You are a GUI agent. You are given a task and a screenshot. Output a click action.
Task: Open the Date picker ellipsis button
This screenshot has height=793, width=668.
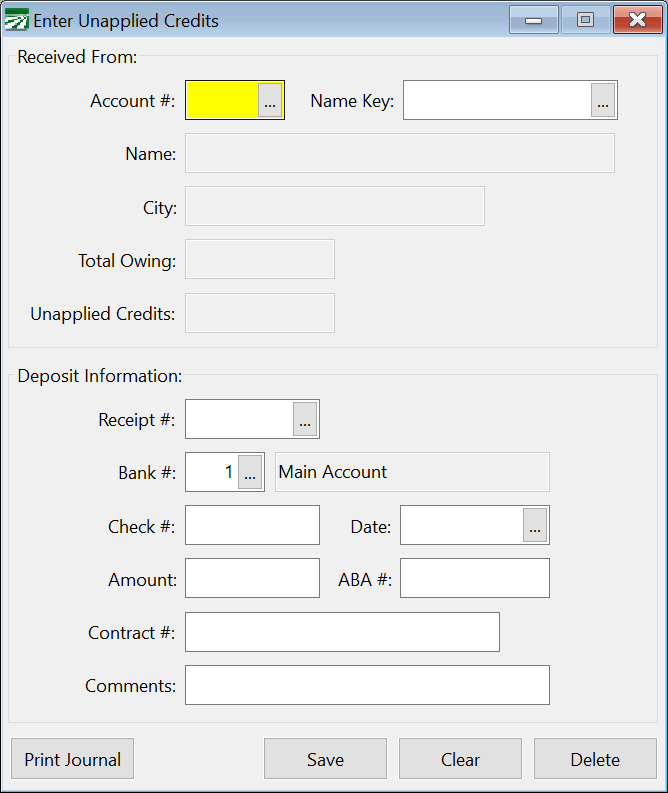(535, 525)
